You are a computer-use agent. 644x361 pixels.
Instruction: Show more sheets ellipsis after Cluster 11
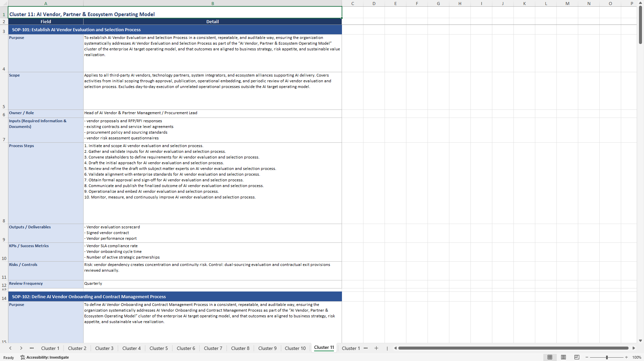pos(365,348)
